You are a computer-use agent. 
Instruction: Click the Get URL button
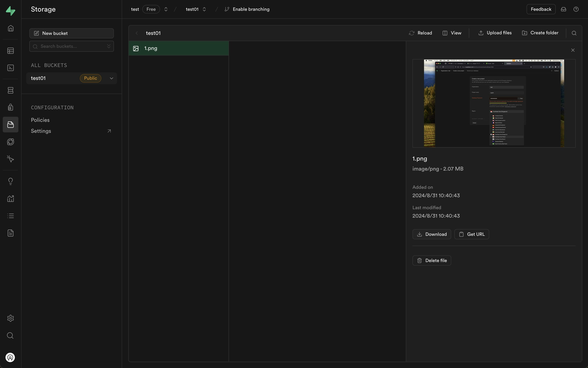coord(472,234)
